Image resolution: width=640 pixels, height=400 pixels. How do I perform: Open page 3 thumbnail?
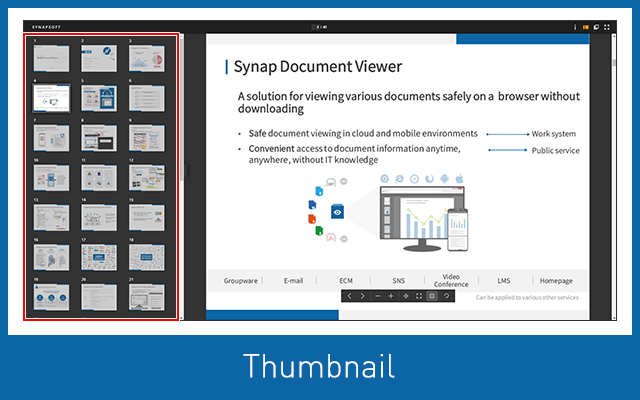point(147,58)
